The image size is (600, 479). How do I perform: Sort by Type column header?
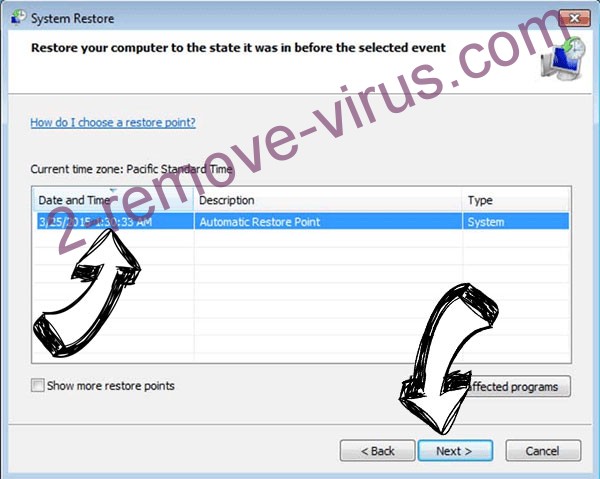[x=516, y=200]
